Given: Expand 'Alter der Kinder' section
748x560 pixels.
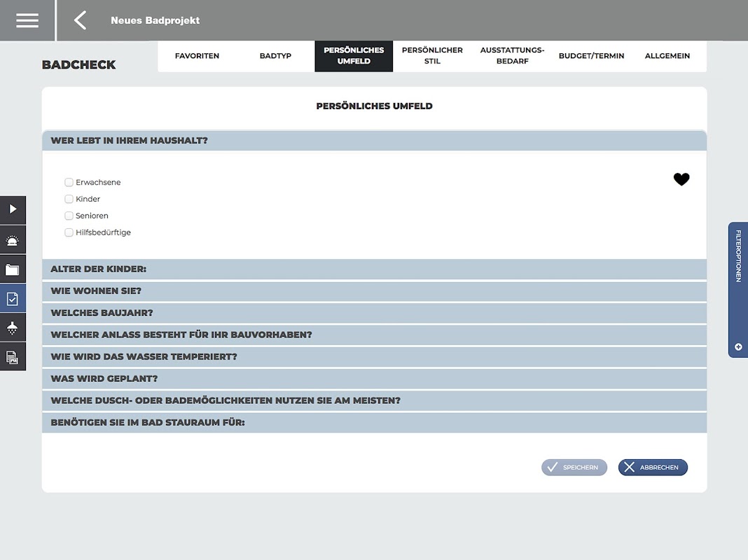Looking at the screenshot, I should [375, 269].
